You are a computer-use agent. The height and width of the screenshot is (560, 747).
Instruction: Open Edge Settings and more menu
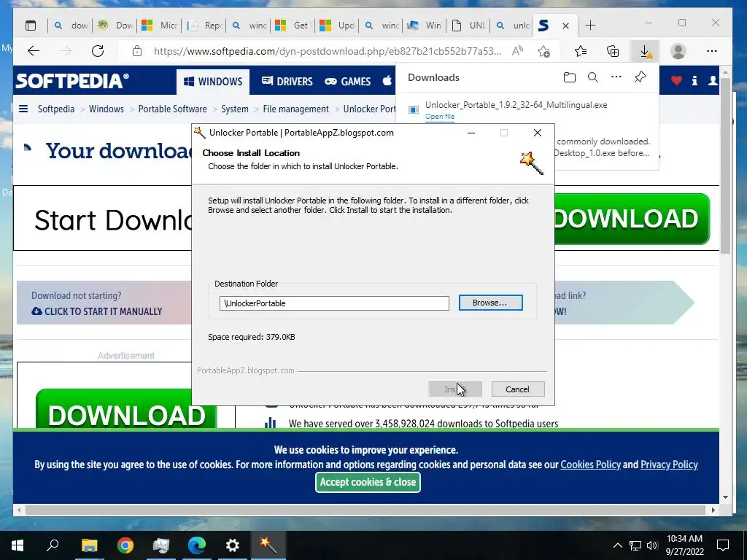(x=712, y=51)
